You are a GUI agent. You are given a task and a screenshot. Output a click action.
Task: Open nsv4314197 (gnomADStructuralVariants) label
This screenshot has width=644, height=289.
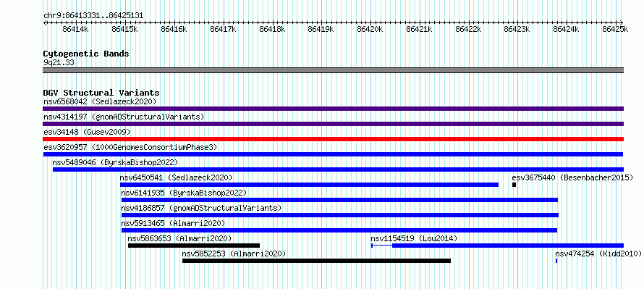(124, 117)
